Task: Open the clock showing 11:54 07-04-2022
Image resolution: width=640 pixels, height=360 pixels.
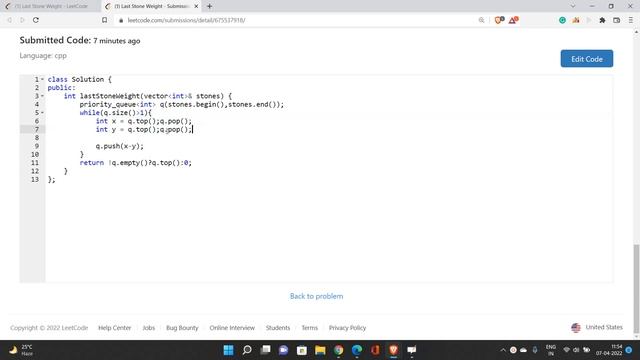Action: click(609, 350)
